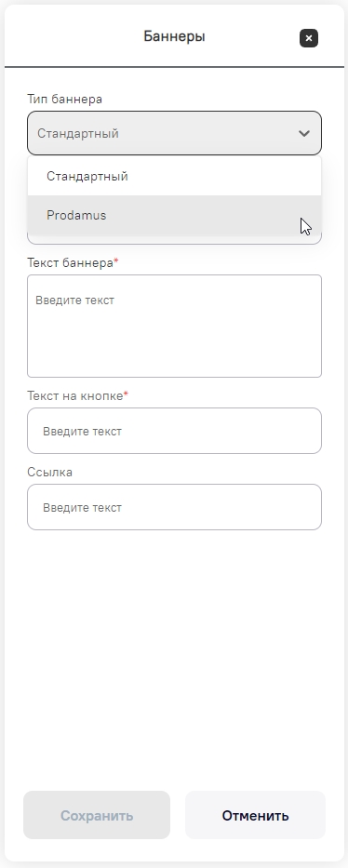Click the Ссылка input field

click(174, 507)
